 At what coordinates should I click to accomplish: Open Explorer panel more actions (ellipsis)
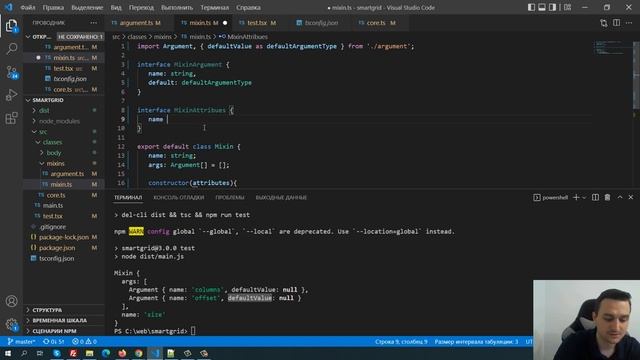click(x=94, y=23)
